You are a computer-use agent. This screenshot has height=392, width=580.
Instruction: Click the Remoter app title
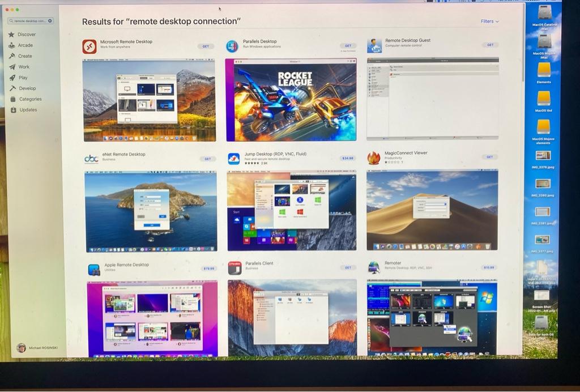tap(393, 263)
